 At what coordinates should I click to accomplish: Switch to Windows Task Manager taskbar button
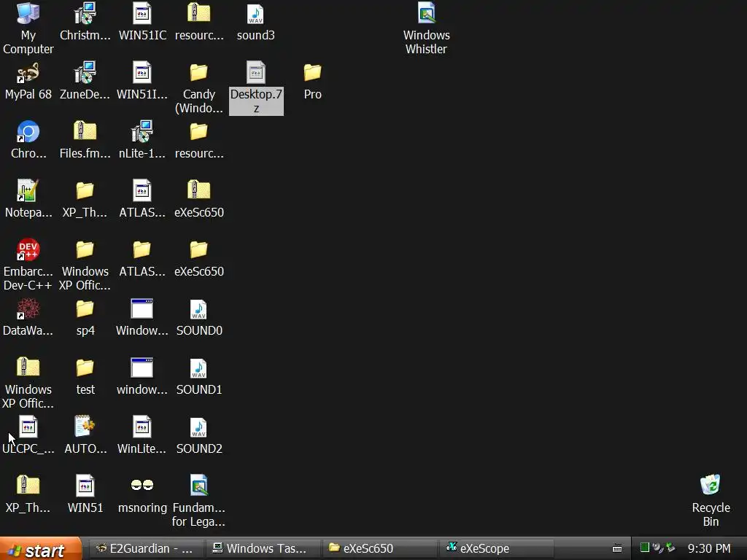tap(263, 548)
